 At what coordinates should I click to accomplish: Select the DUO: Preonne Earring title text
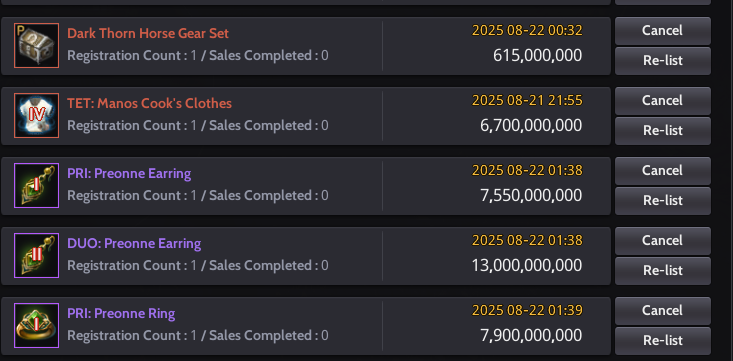coord(134,244)
